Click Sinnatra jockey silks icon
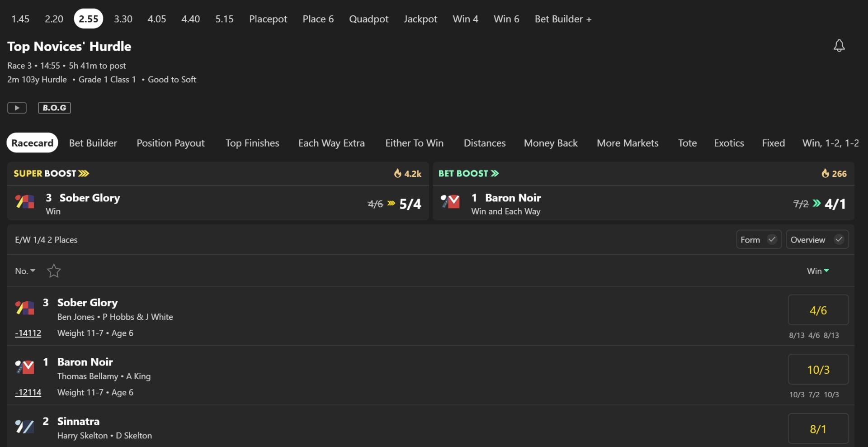The height and width of the screenshot is (447, 868). [x=25, y=427]
